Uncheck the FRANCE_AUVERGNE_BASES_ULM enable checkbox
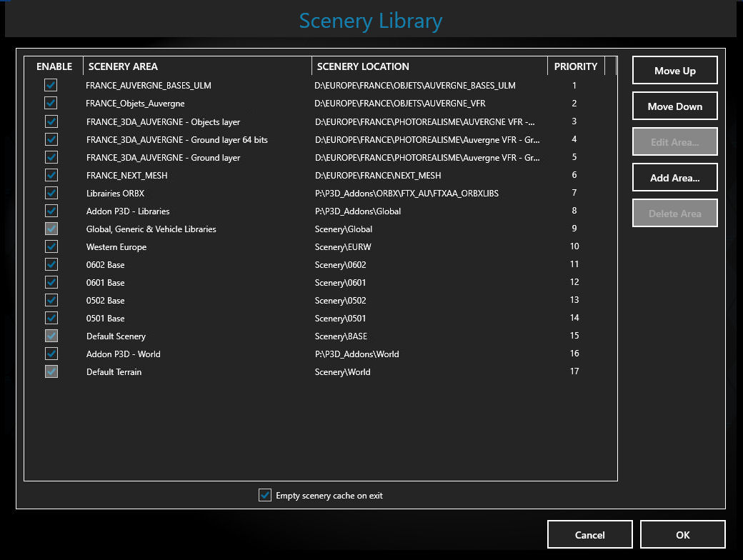743x560 pixels. click(x=51, y=86)
